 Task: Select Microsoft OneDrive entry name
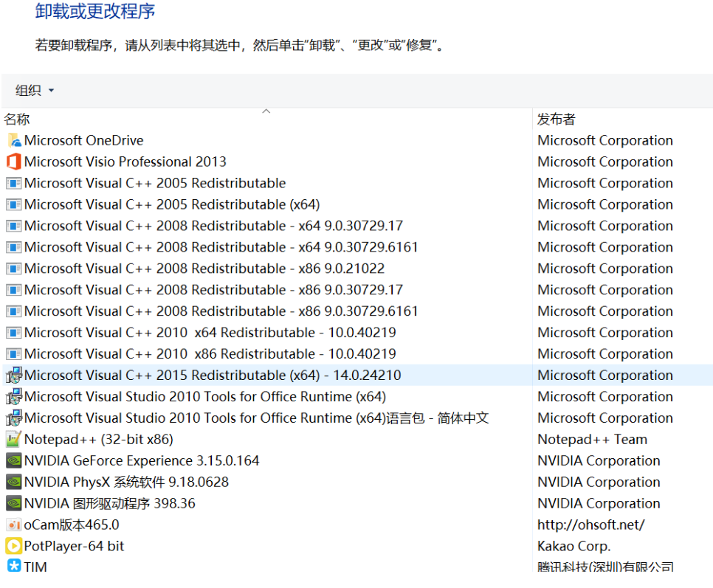coord(83,140)
